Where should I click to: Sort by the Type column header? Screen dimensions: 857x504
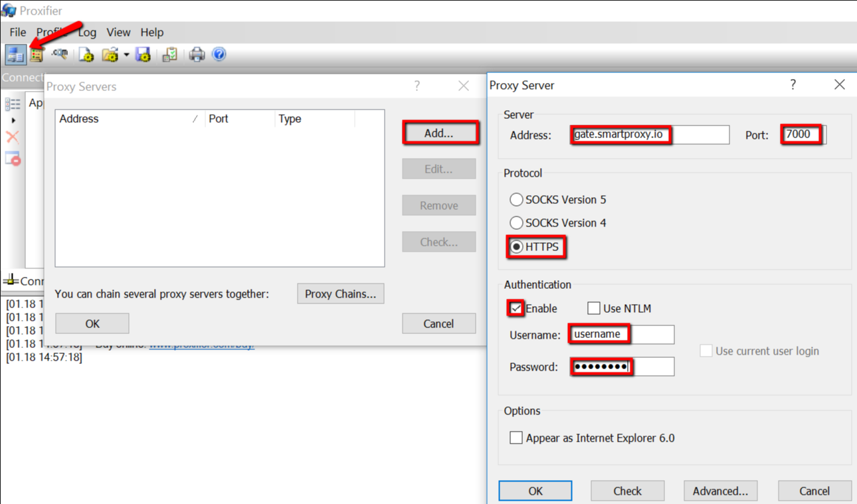(315, 119)
